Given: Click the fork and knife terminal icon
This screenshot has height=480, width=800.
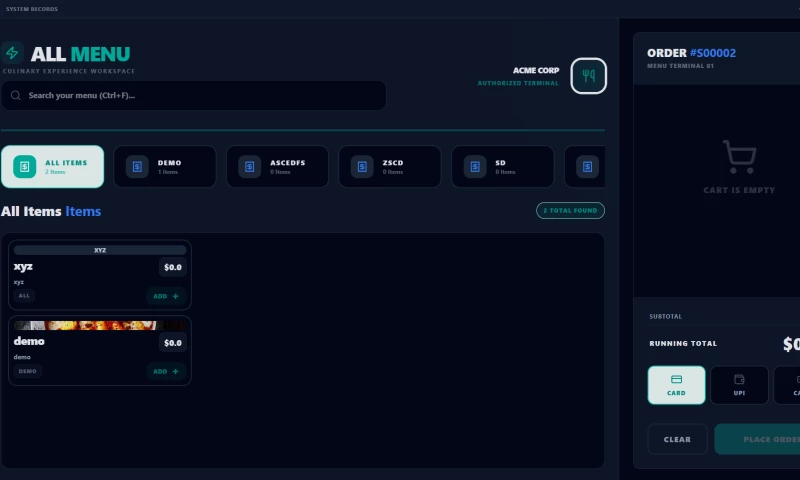Looking at the screenshot, I should (x=588, y=76).
